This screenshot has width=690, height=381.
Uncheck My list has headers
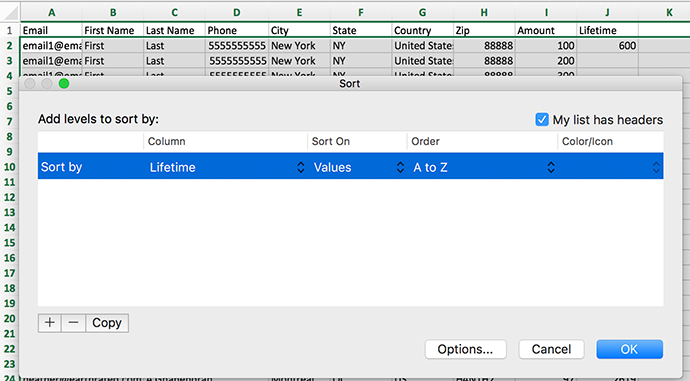click(542, 120)
